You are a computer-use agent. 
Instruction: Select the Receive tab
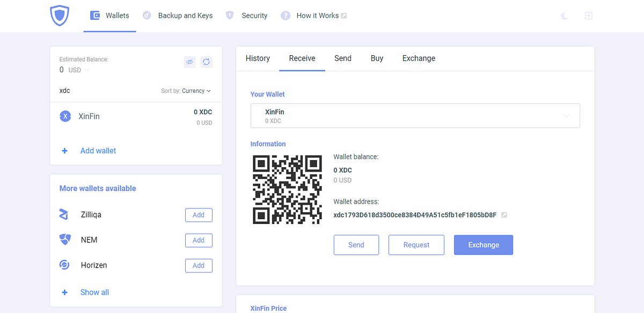pyautogui.click(x=302, y=58)
